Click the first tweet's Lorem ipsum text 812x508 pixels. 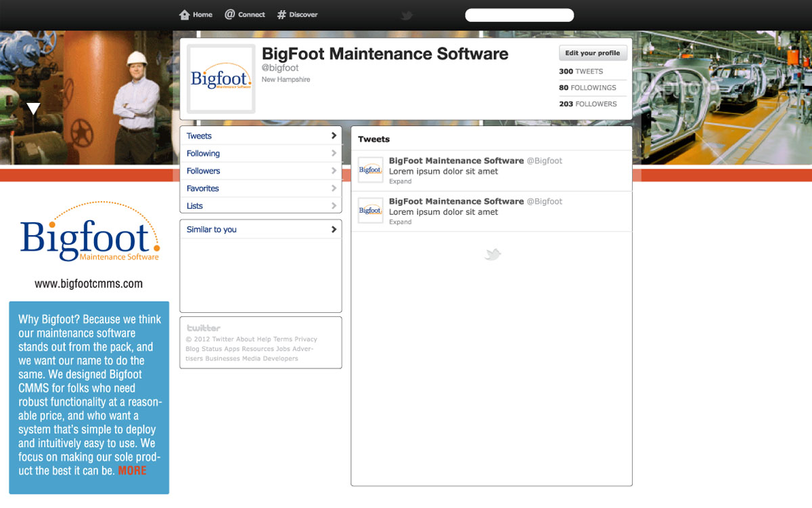click(x=443, y=171)
